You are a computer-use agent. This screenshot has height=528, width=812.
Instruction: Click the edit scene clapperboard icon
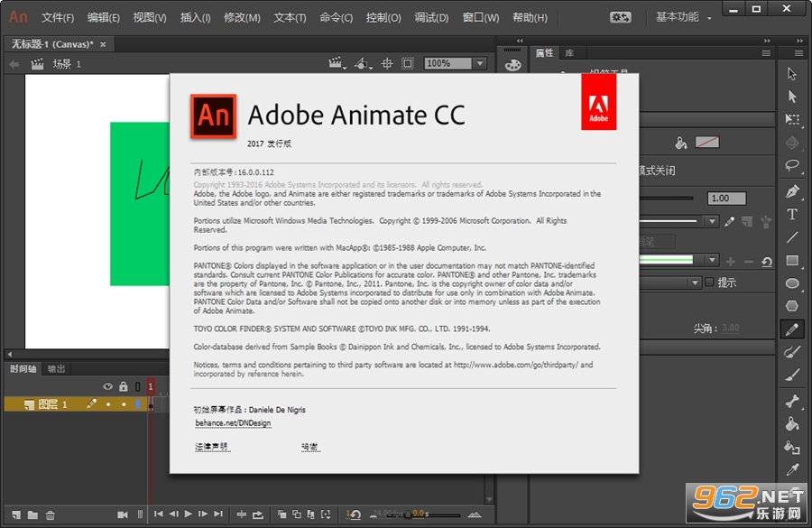337,63
